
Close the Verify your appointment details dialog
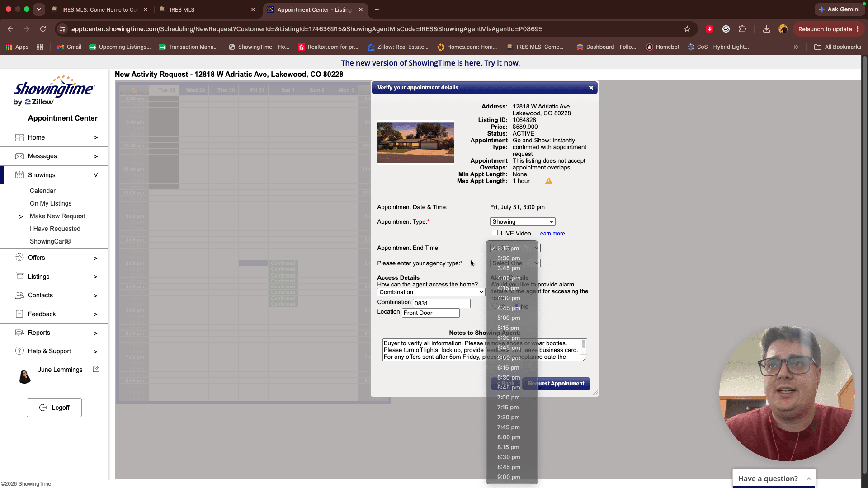[x=591, y=88]
